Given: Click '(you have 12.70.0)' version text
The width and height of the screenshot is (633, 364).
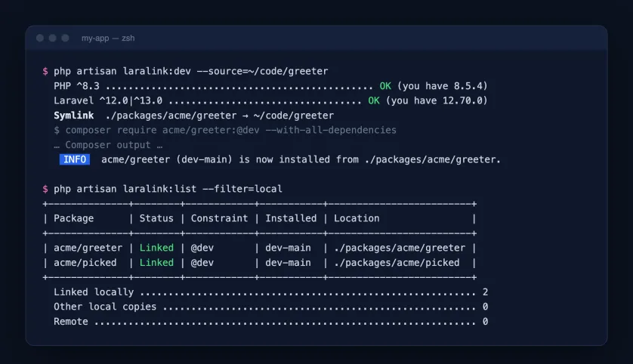Looking at the screenshot, I should [437, 100].
